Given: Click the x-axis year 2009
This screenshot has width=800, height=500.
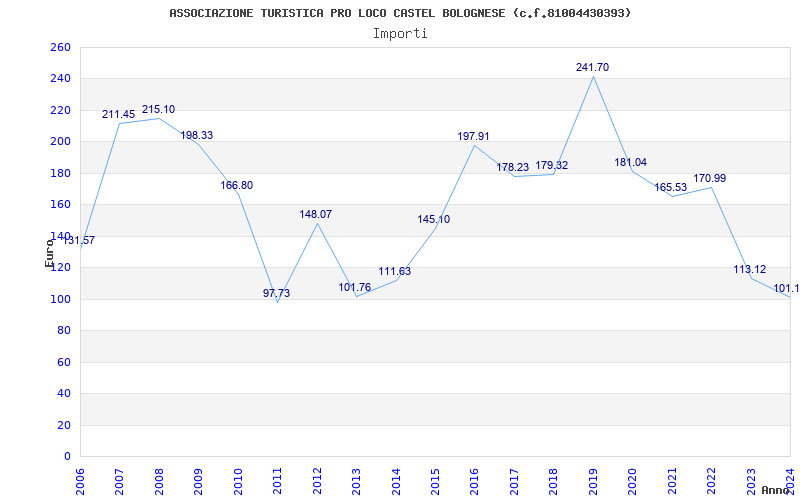Looking at the screenshot, I should pyautogui.click(x=198, y=482).
